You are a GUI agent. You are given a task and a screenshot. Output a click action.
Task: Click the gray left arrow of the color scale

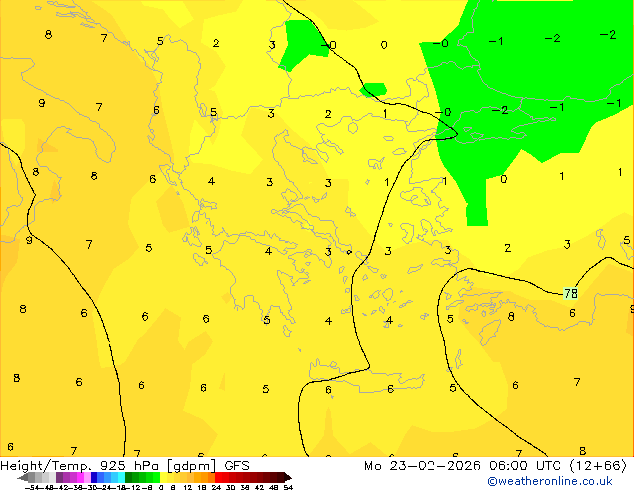coord(23,478)
